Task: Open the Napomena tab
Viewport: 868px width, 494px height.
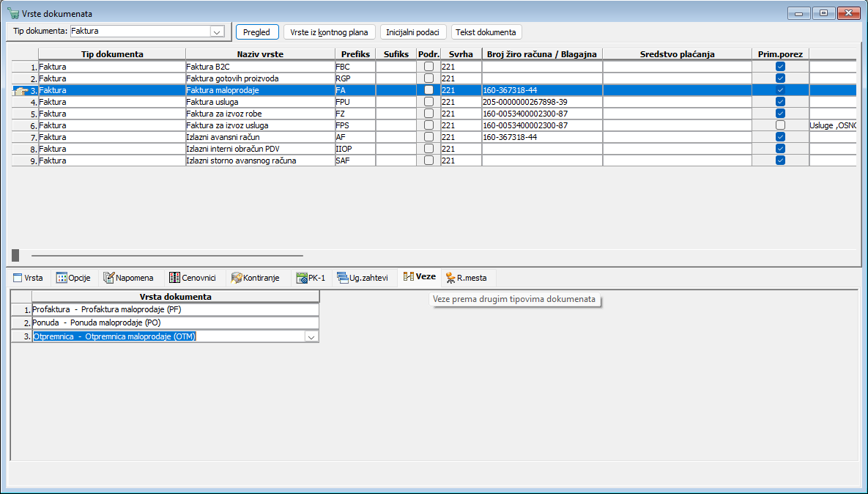Action: pos(128,278)
